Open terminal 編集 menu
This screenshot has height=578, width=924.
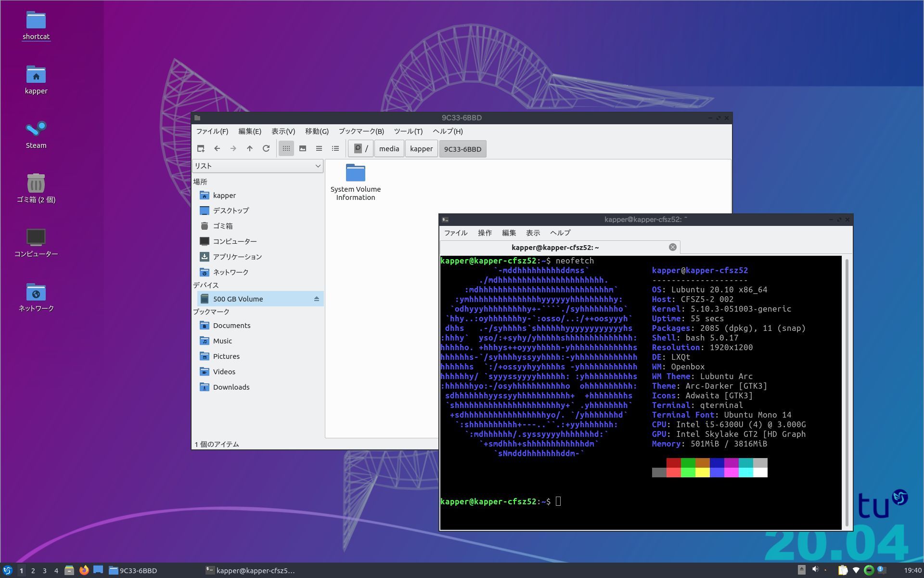tap(509, 233)
